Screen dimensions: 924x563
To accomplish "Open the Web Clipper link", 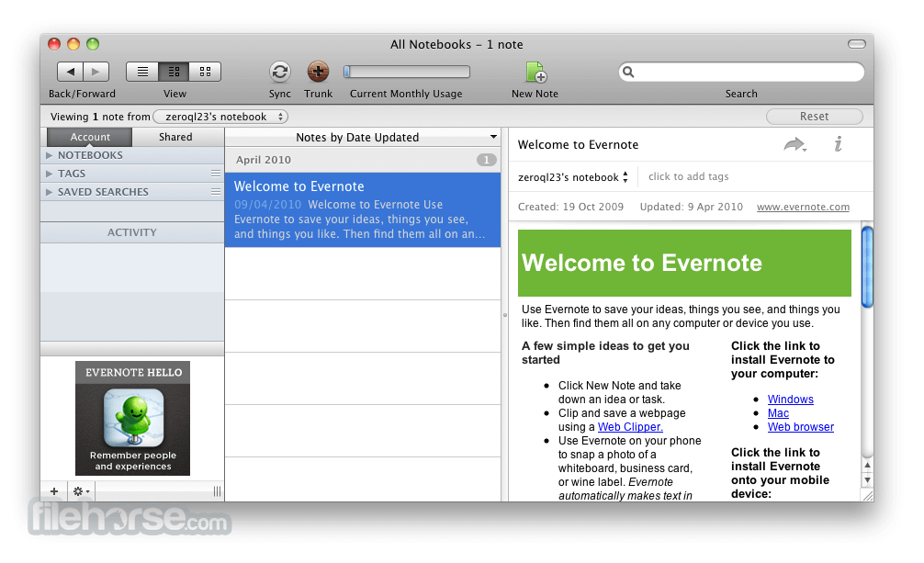I will point(630,427).
